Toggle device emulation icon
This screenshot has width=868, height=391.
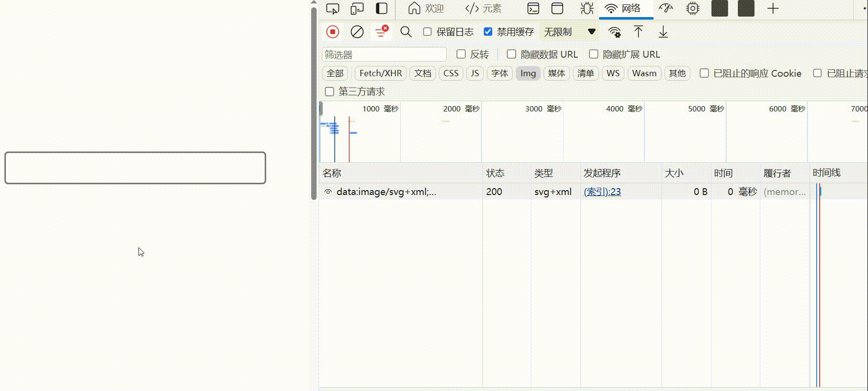(357, 9)
